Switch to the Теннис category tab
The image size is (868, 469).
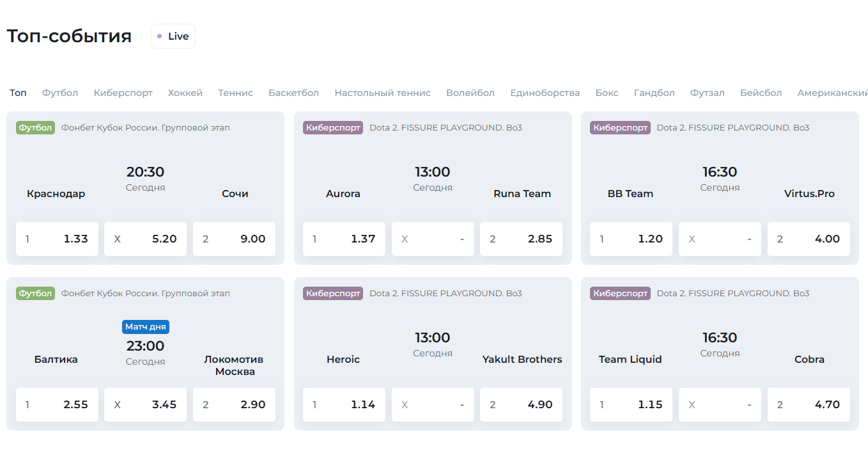click(235, 93)
